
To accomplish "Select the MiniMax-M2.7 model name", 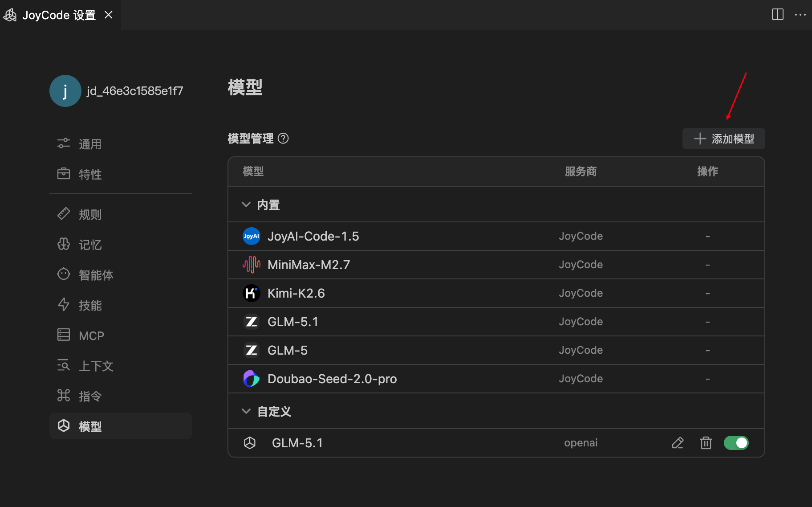I will 309,265.
